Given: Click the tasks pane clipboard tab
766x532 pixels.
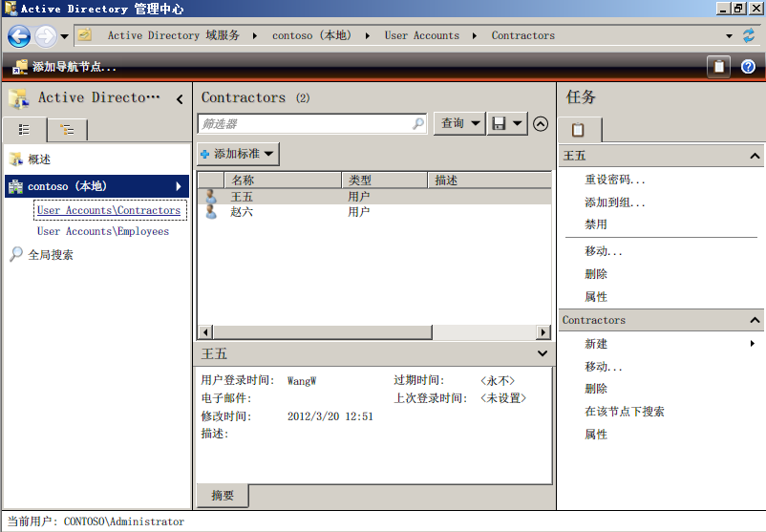Looking at the screenshot, I should click(579, 130).
